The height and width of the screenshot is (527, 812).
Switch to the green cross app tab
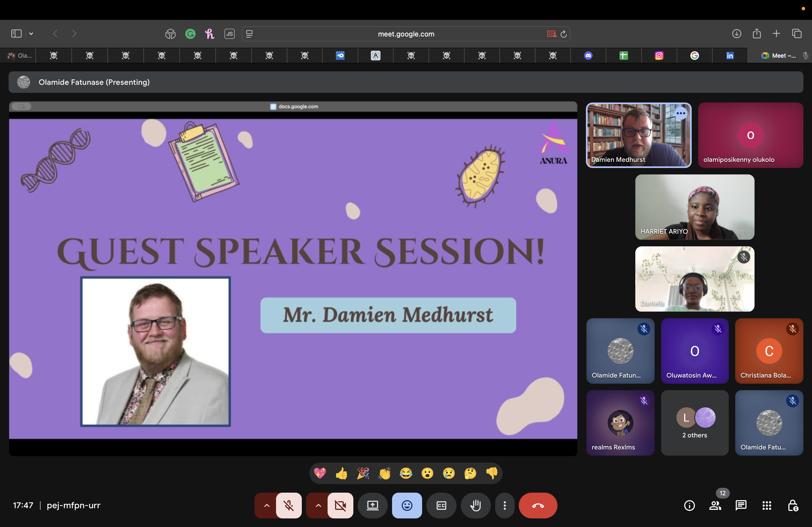click(x=623, y=56)
